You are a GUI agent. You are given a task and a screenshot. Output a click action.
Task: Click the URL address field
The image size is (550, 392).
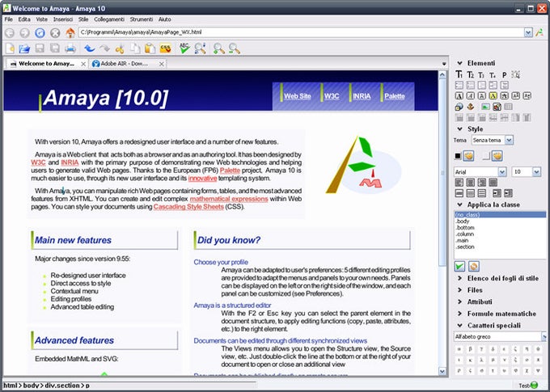click(301, 32)
